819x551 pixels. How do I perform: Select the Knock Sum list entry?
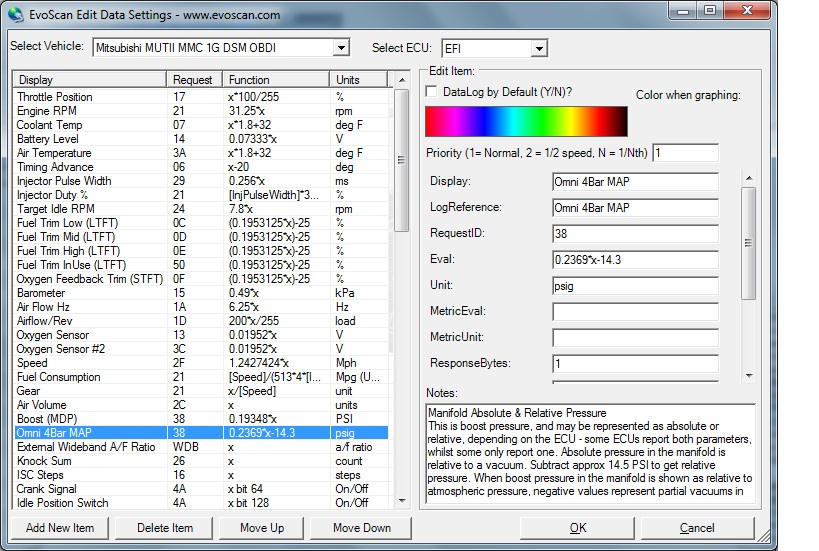44,461
